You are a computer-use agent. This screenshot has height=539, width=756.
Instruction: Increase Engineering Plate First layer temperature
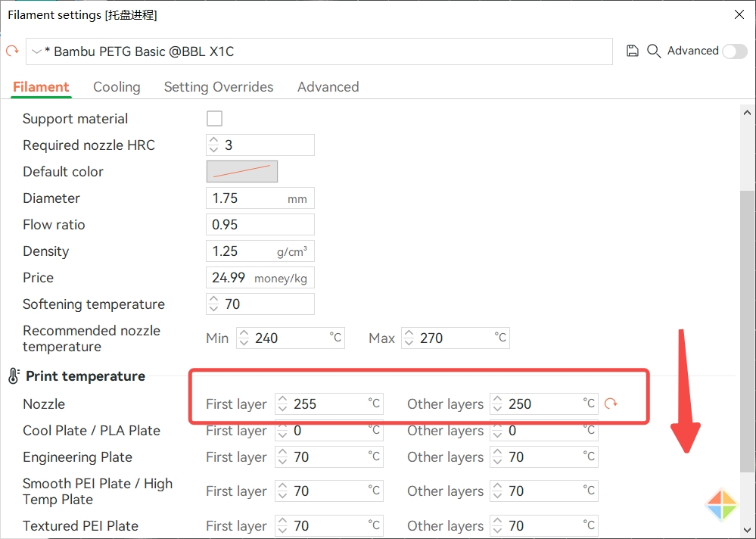(282, 452)
